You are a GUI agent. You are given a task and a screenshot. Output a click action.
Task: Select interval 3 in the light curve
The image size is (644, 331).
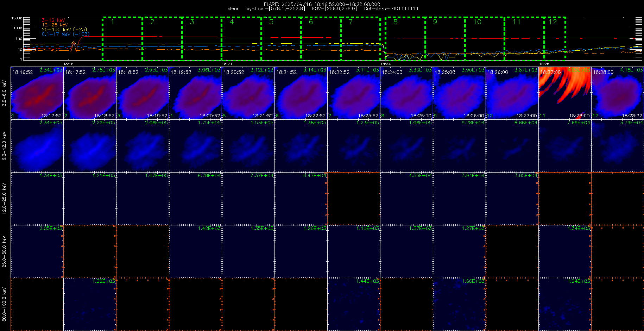(202, 39)
